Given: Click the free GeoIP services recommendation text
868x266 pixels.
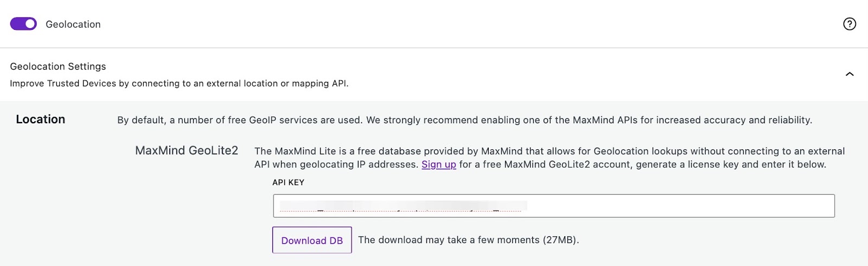Looking at the screenshot, I should coord(239,120).
